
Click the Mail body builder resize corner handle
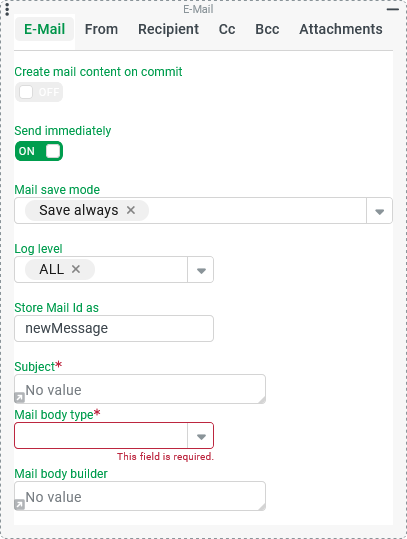point(262,507)
